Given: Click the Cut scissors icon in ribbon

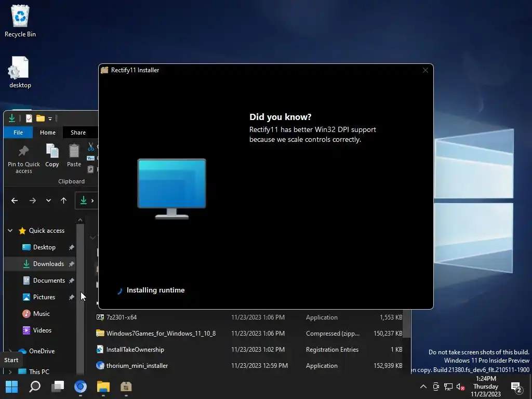Looking at the screenshot, I should click(91, 147).
